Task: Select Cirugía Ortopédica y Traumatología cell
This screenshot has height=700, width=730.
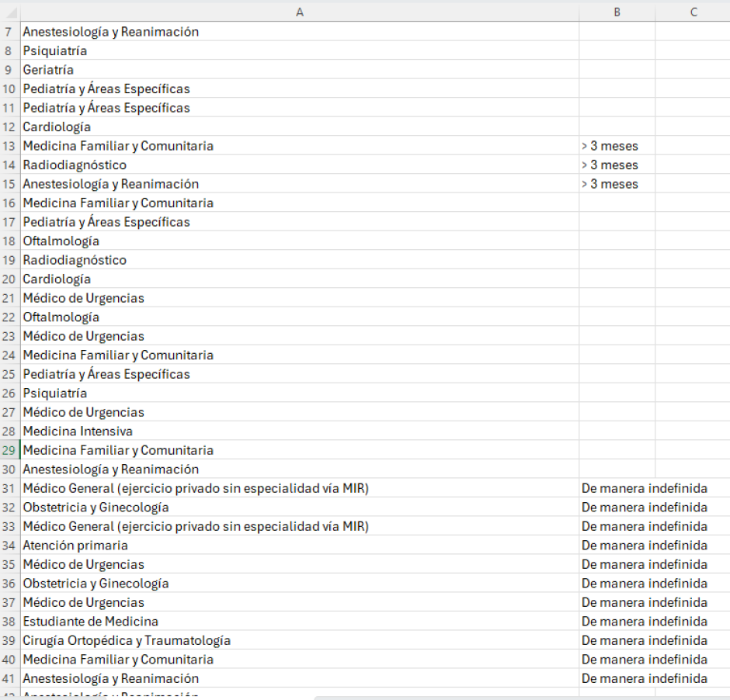Action: click(x=299, y=641)
